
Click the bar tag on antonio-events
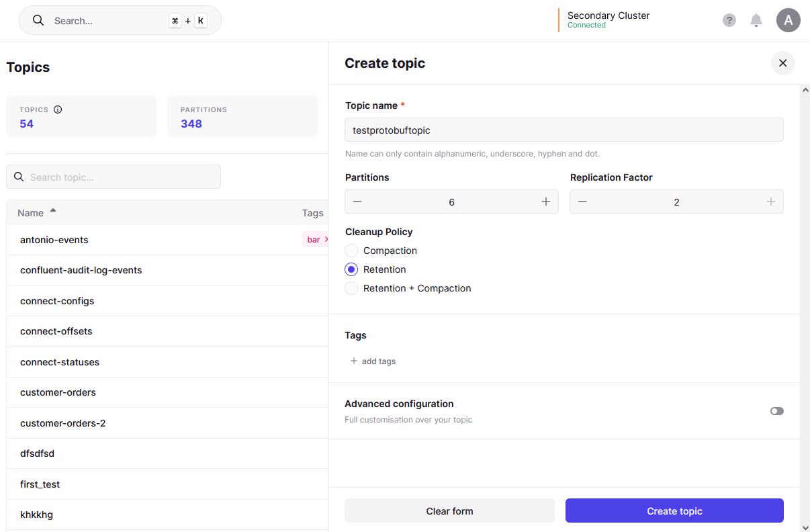click(314, 240)
